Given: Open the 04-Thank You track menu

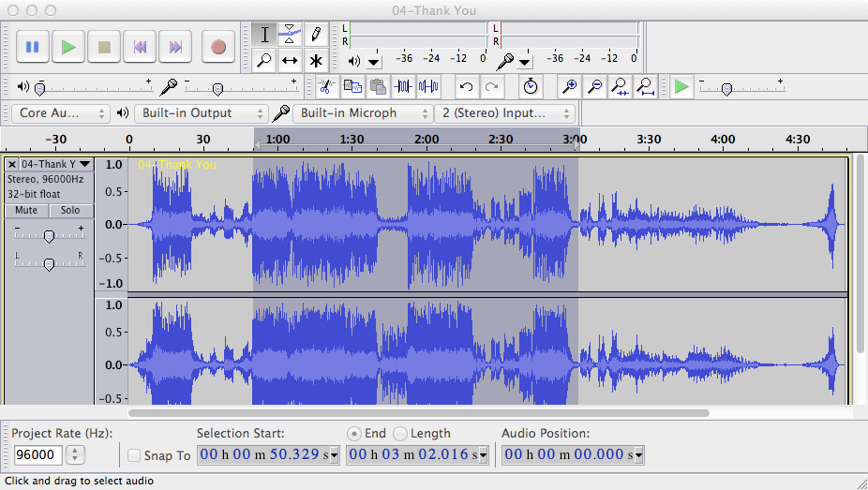Looking at the screenshot, I should click(56, 164).
